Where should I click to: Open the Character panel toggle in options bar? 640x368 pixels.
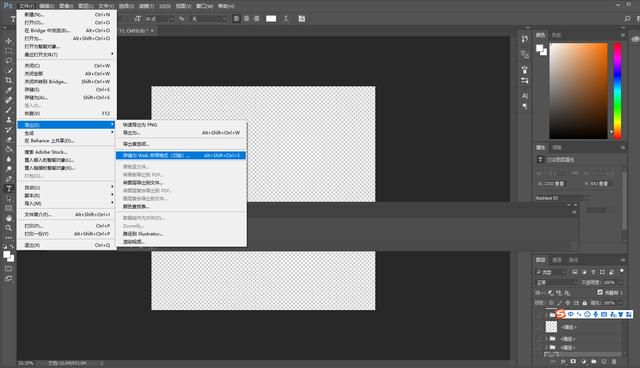302,19
